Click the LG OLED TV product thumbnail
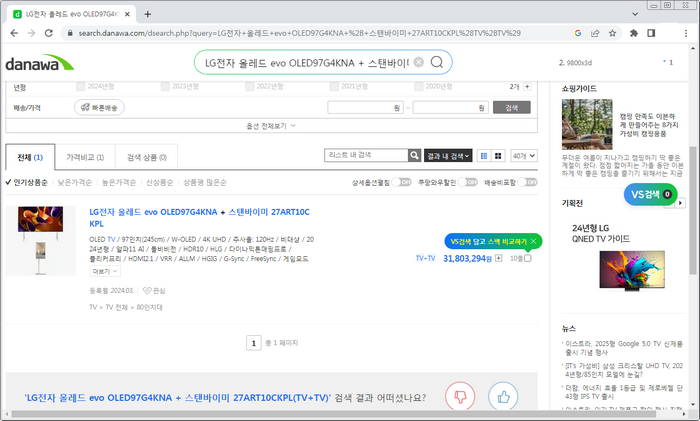The image size is (700, 421). [x=41, y=240]
